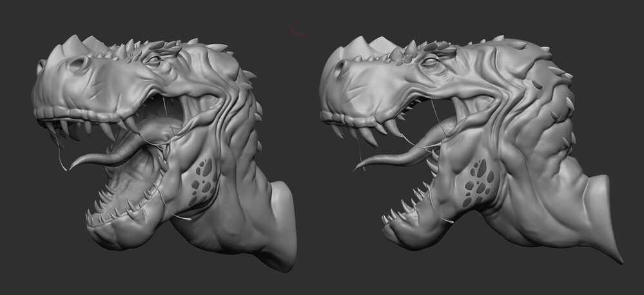This screenshot has height=295, width=644.
Task: Select the left T-rex head sculpt
Action: click(164, 152)
